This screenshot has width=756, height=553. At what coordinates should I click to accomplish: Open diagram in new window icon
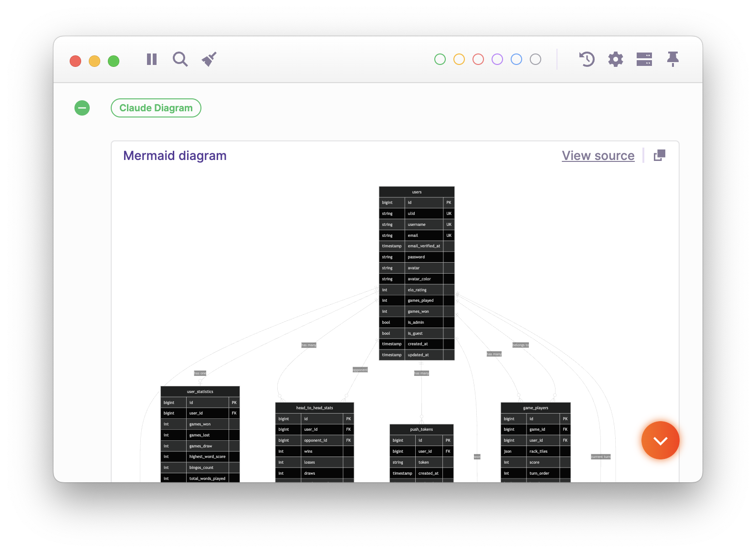pos(659,155)
